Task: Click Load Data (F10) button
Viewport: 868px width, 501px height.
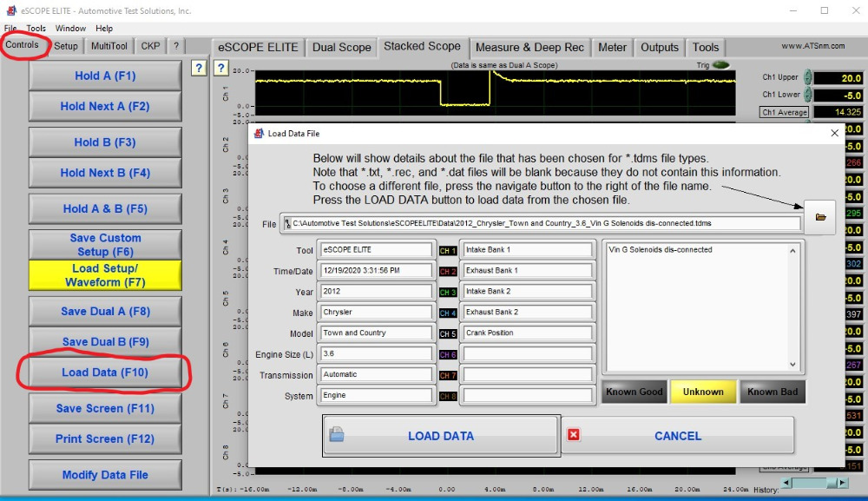Action: pyautogui.click(x=105, y=372)
